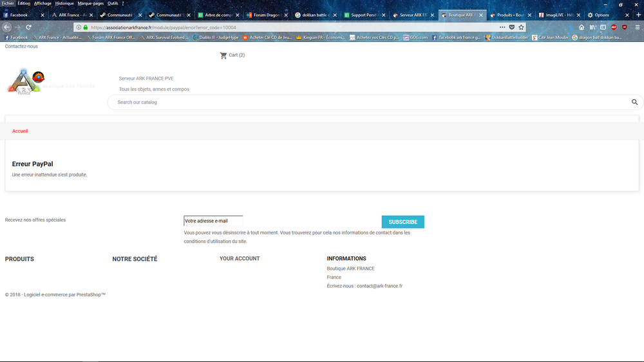Open the Kinguin FR bookmark
This screenshot has height=362, width=644.
[x=321, y=37]
